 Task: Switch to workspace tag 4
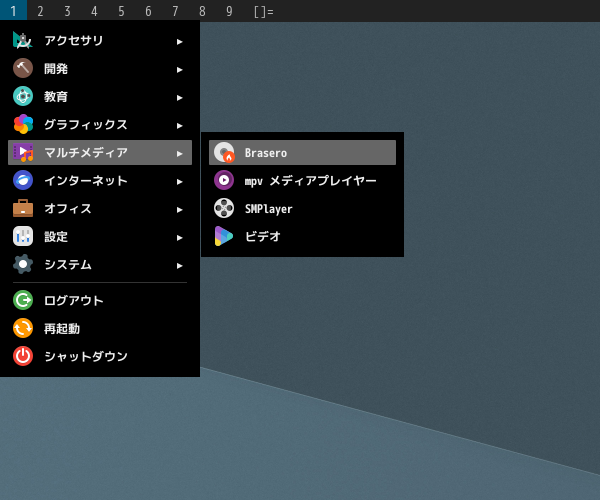(x=94, y=10)
